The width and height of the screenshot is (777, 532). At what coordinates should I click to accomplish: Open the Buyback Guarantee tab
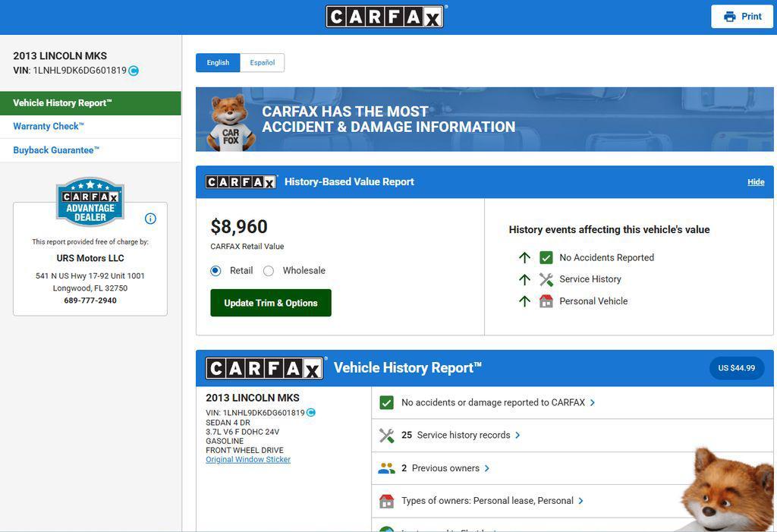tap(90, 150)
